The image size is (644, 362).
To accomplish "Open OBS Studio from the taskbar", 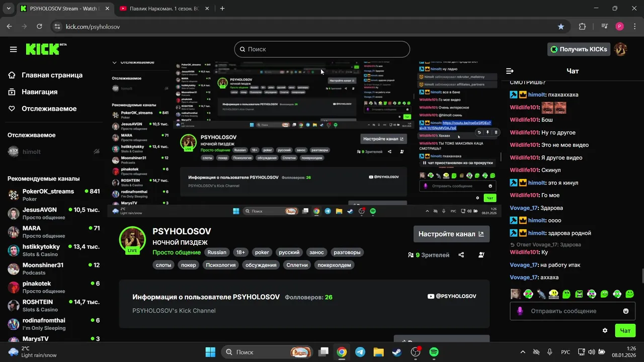I will tap(416, 352).
